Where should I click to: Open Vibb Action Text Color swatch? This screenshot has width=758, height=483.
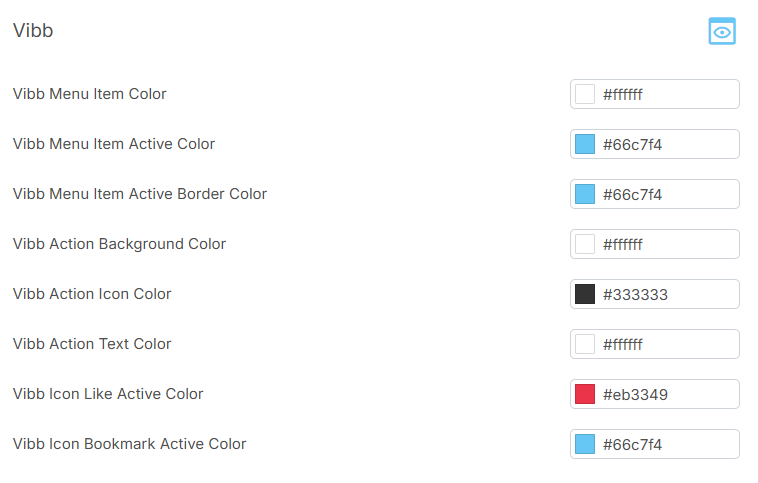[x=585, y=344]
